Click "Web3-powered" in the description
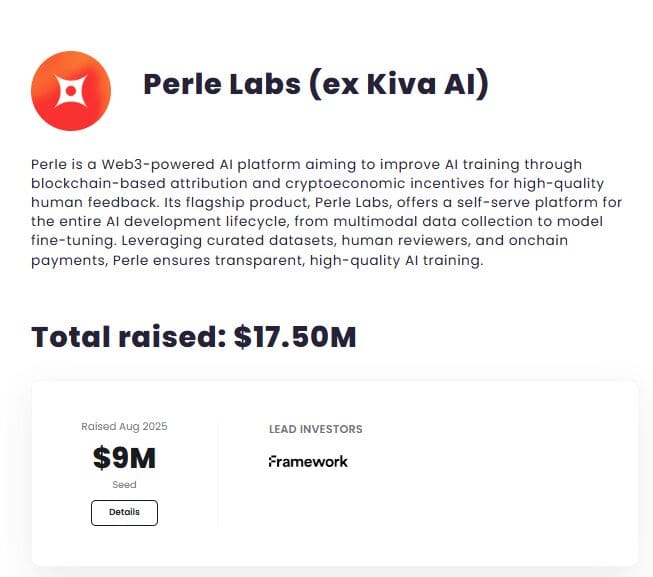This screenshot has height=577, width=653. [x=147, y=164]
